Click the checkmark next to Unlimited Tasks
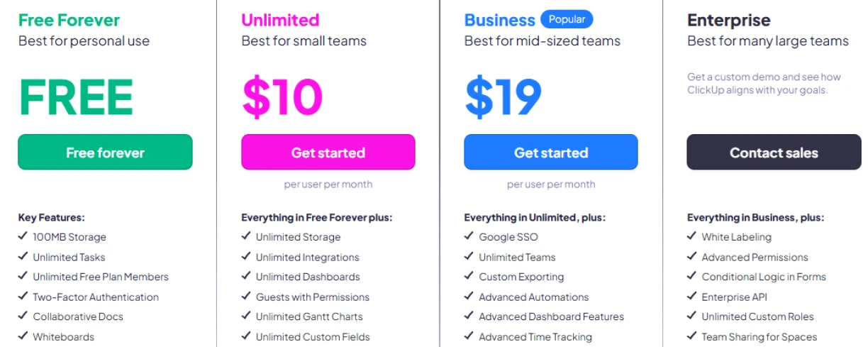Screen dimensions: 868x347 coord(23,257)
